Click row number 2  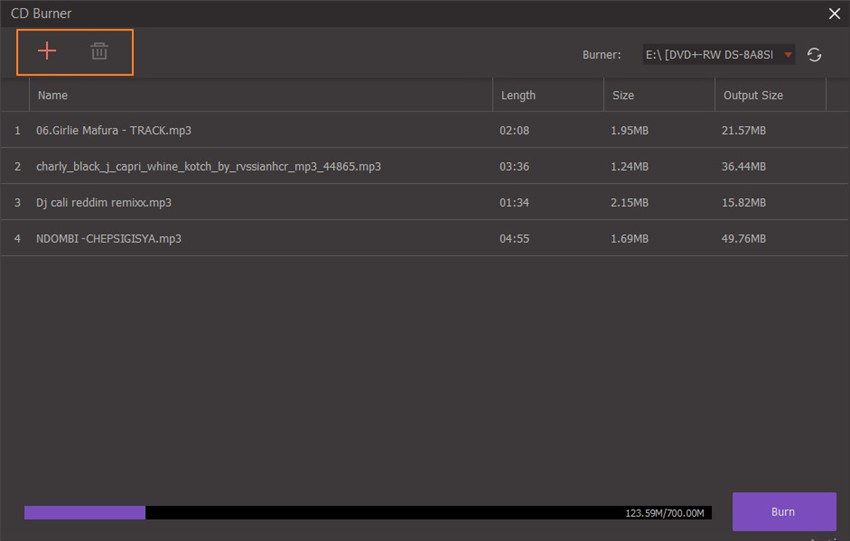click(x=17, y=166)
